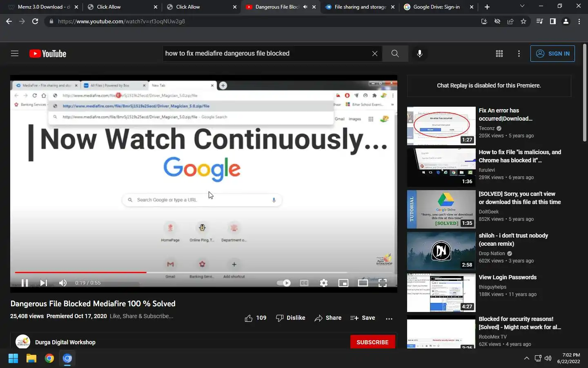Image resolution: width=588 pixels, height=368 pixels.
Task: Open the player settings gear
Action: point(324,283)
